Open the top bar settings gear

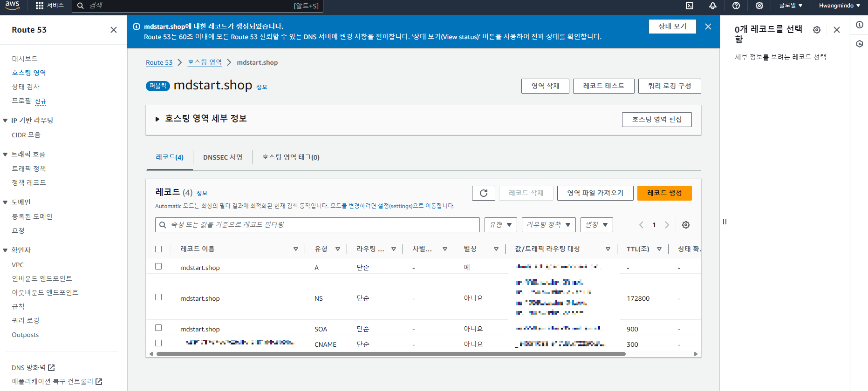tap(759, 6)
